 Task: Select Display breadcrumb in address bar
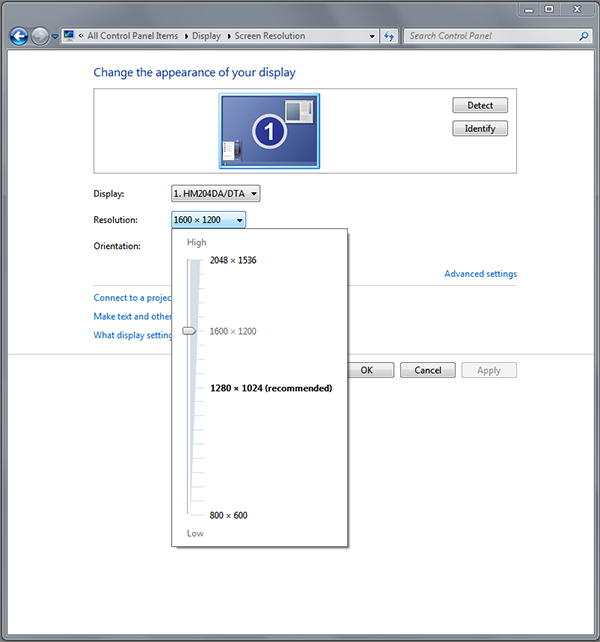206,36
